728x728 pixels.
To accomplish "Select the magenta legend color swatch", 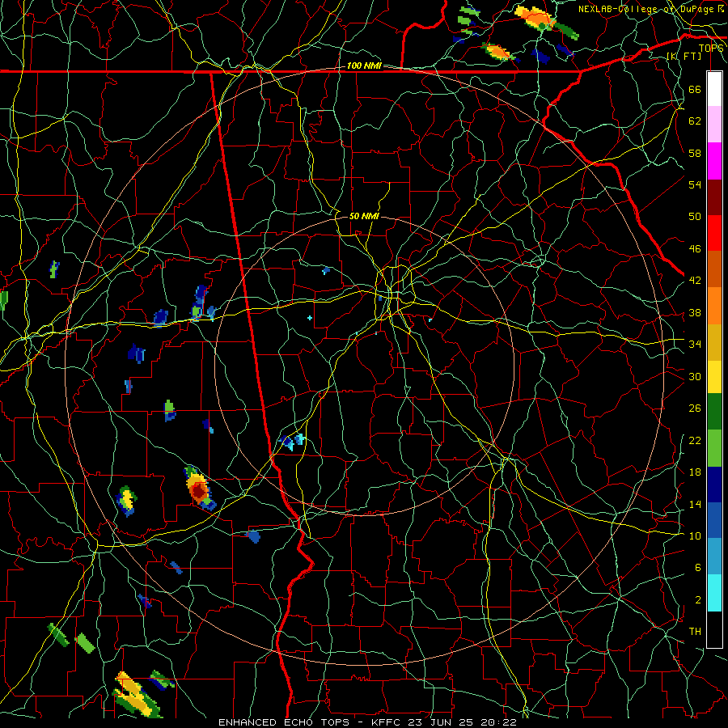I will click(x=714, y=161).
